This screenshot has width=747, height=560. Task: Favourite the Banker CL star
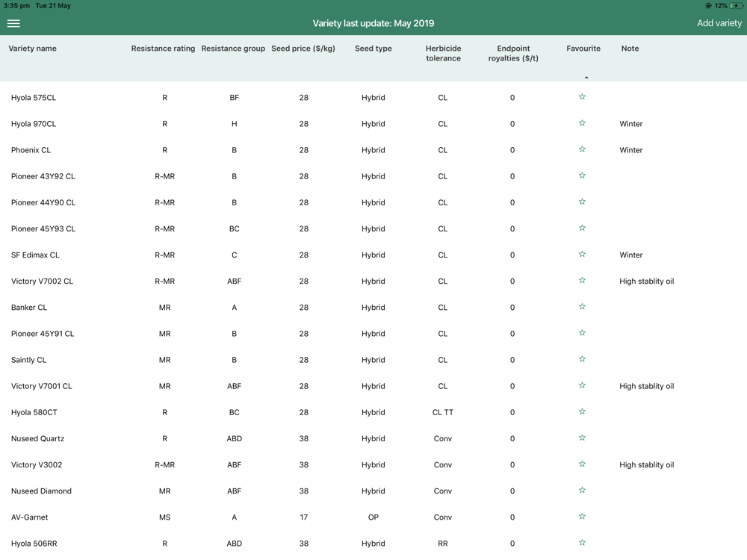click(x=582, y=306)
